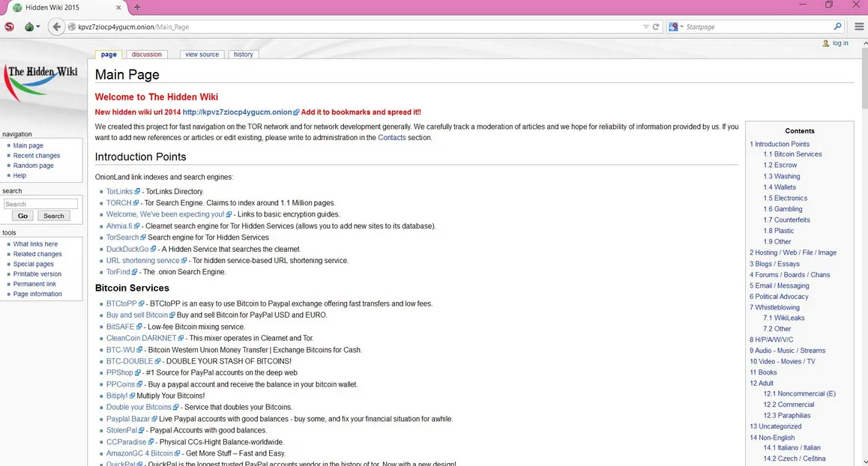The height and width of the screenshot is (466, 868).
Task: Open Main page in navigation sidebar
Action: 28,145
